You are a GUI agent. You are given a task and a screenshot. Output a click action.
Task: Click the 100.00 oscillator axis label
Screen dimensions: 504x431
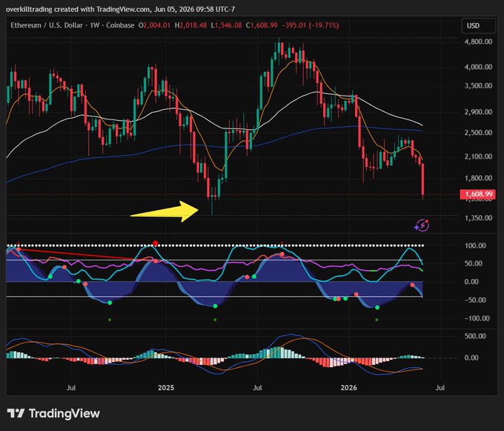pyautogui.click(x=475, y=246)
